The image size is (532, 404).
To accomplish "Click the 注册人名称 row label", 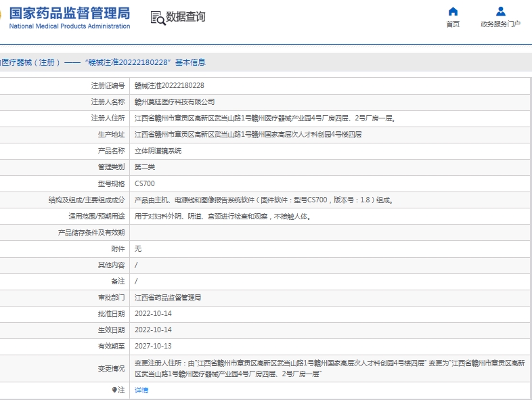I will [x=108, y=102].
